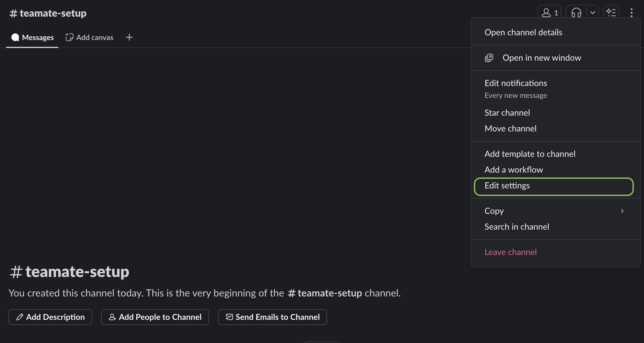Viewport: 644px width, 343px height.
Task: Click the AI summary sparkle list icon
Action: [611, 13]
